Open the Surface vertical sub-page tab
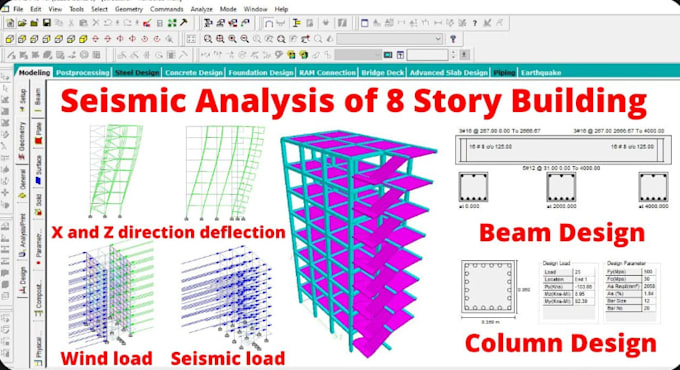The width and height of the screenshot is (680, 370). (x=38, y=170)
